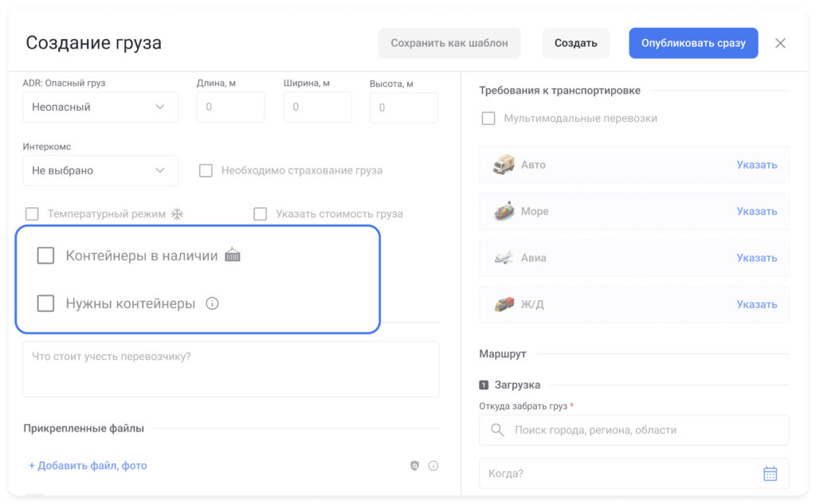Click the container icon next to Контейнеры в наличии
816x504 pixels.
(233, 255)
